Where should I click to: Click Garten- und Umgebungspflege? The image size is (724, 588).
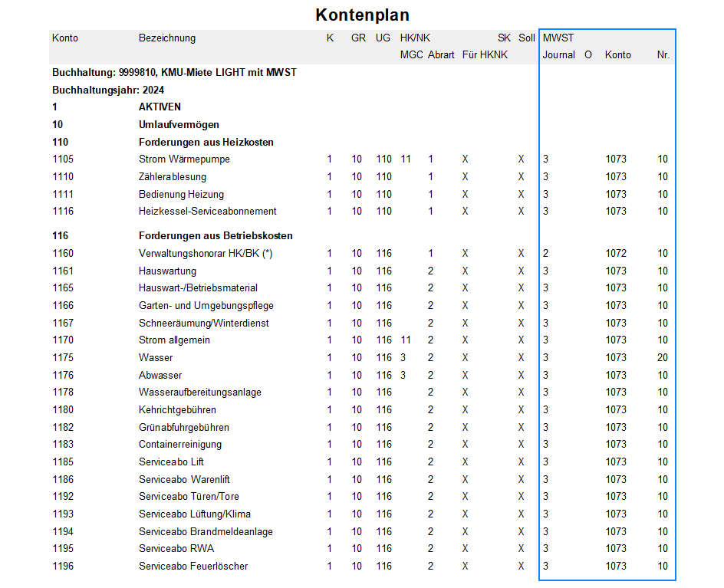tap(206, 306)
